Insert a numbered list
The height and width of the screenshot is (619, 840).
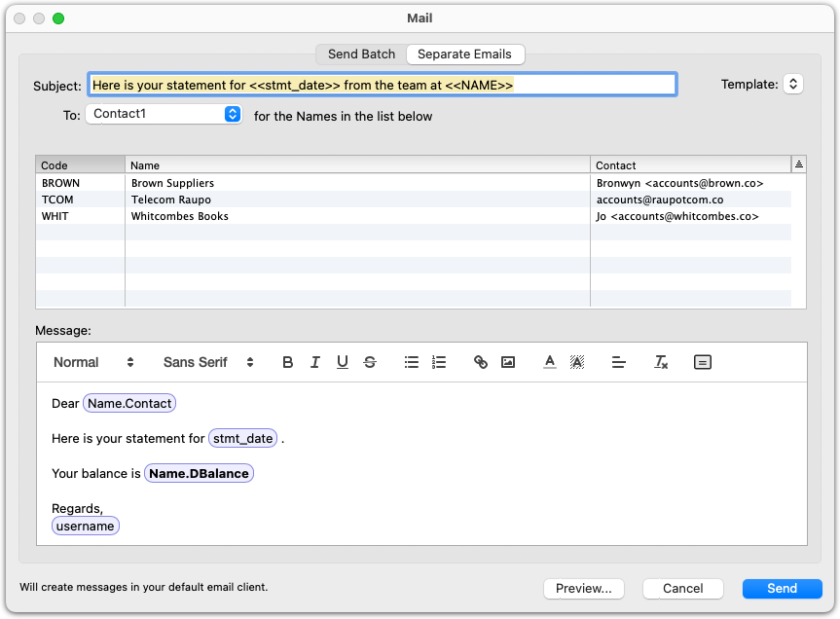(439, 362)
